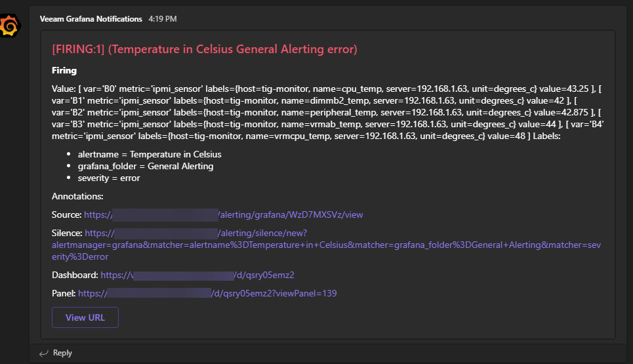Click sender name Veeam Grafana Notifications

pyautogui.click(x=91, y=19)
